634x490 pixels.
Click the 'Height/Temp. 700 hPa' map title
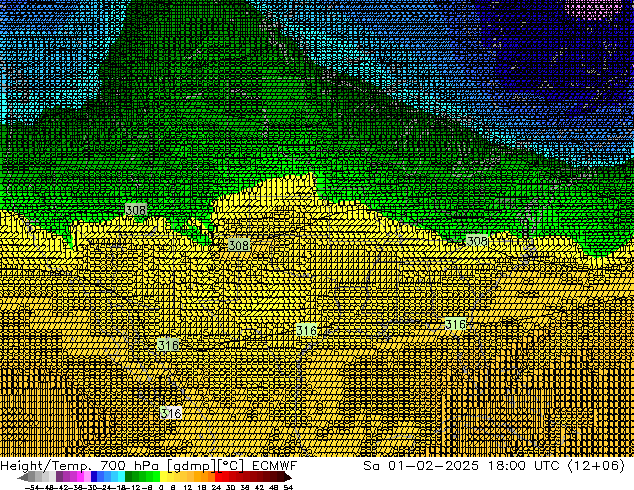tap(81, 466)
